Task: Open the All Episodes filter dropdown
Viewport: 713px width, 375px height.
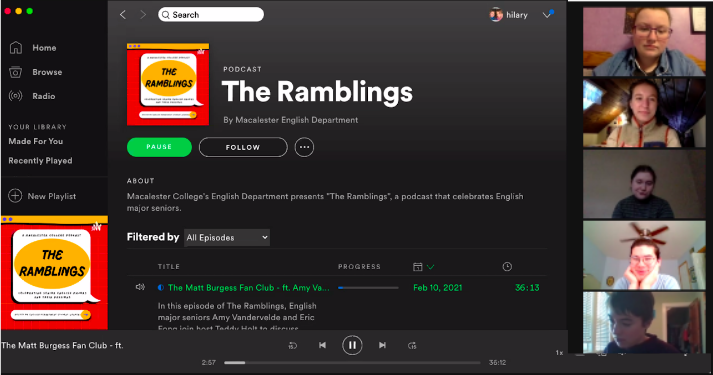Action: tap(227, 238)
